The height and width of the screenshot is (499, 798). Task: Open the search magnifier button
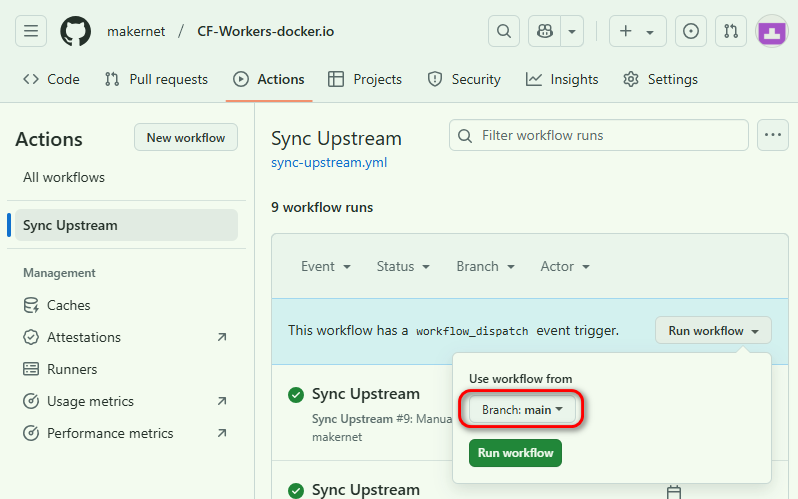[504, 31]
